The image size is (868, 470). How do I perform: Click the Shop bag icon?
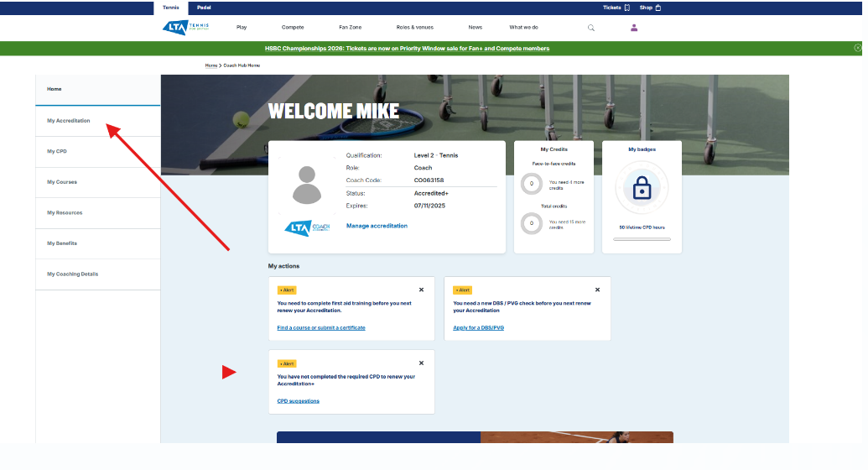tap(658, 8)
